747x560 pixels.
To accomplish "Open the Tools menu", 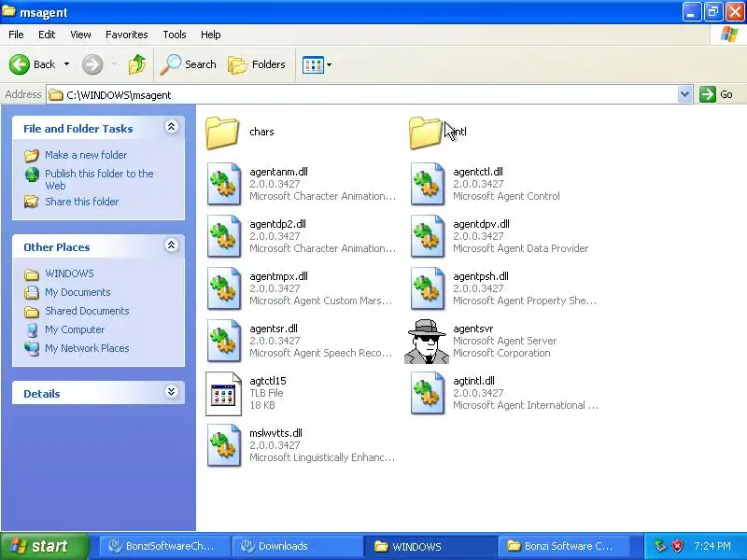I will tap(175, 35).
